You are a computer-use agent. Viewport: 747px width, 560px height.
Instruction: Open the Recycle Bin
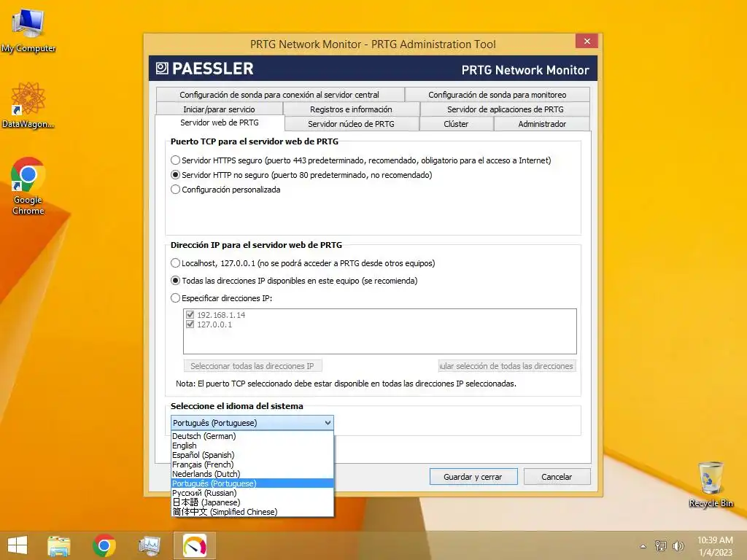[x=711, y=484]
